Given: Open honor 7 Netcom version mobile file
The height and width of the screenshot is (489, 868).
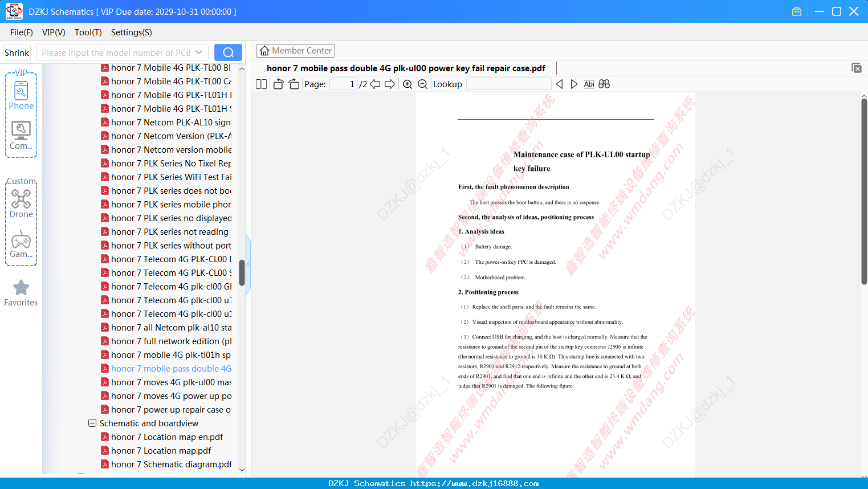Looking at the screenshot, I should (171, 150).
